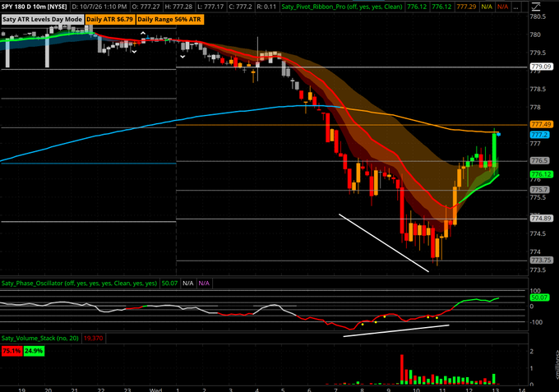Open Saty_Volume_Stack study title

point(40,339)
